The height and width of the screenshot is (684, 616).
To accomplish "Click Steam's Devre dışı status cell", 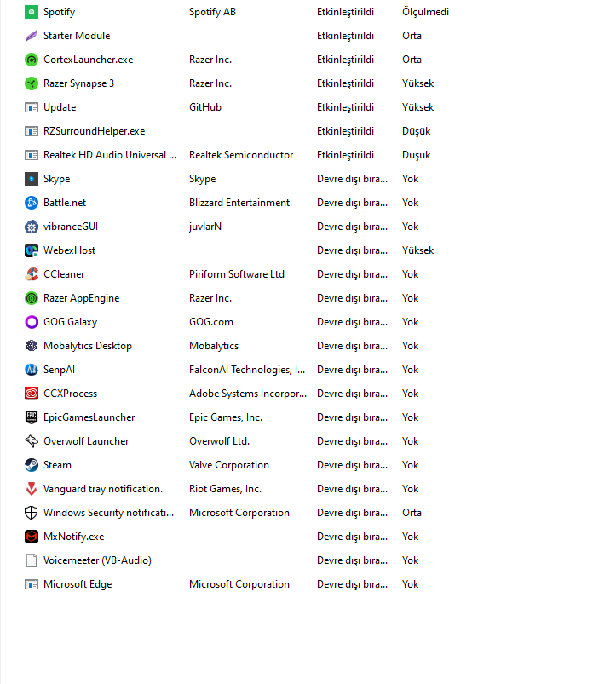I will tap(352, 465).
